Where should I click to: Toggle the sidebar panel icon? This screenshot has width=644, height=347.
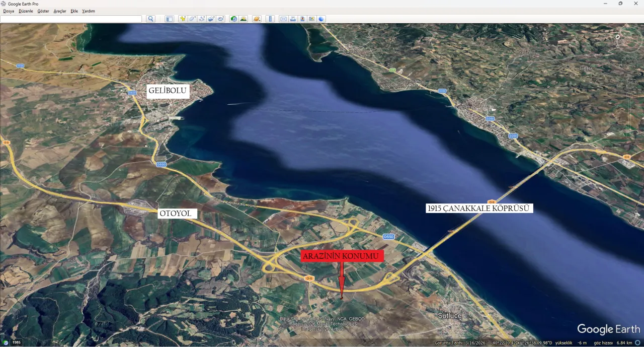click(x=169, y=19)
